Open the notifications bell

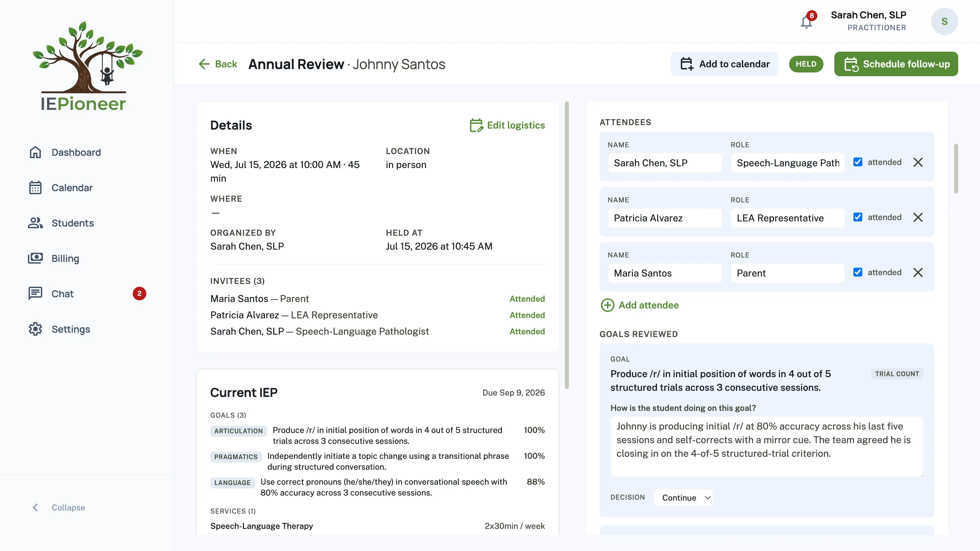pos(806,21)
